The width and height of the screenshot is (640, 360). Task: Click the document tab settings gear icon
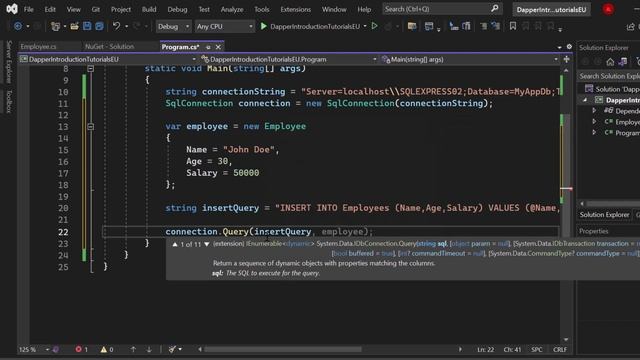pyautogui.click(x=569, y=47)
